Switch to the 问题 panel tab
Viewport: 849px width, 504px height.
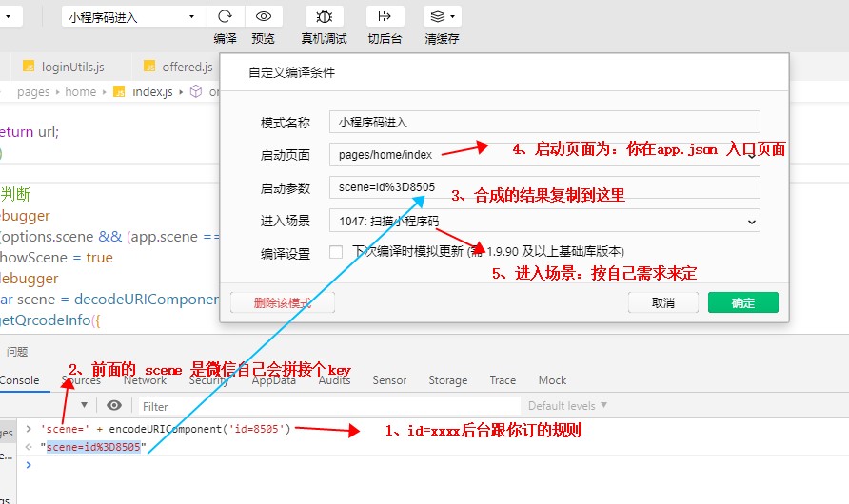point(17,352)
